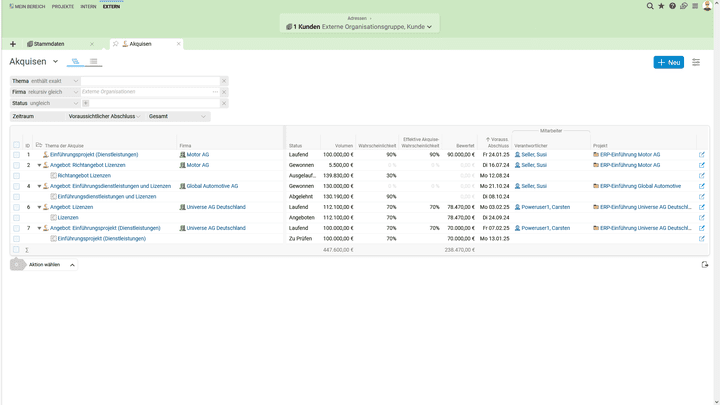
Task: Check the box for row ID 4
Action: coord(16,186)
